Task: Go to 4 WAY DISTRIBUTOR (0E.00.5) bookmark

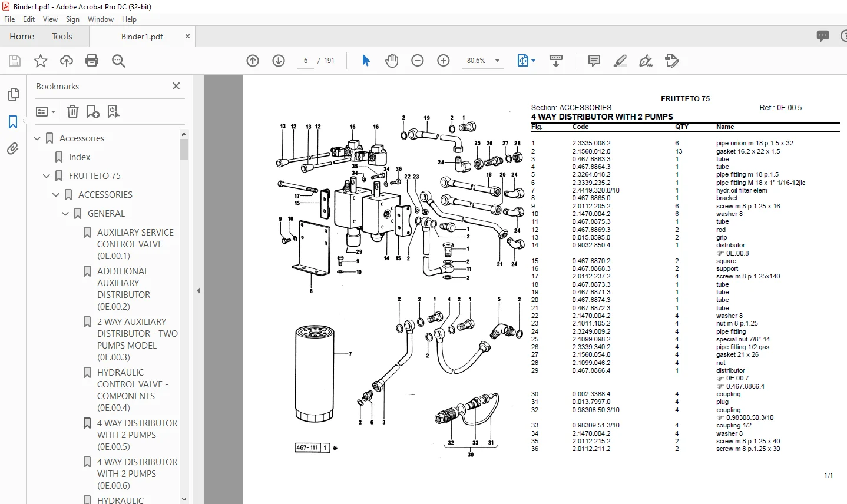Action: [x=137, y=435]
